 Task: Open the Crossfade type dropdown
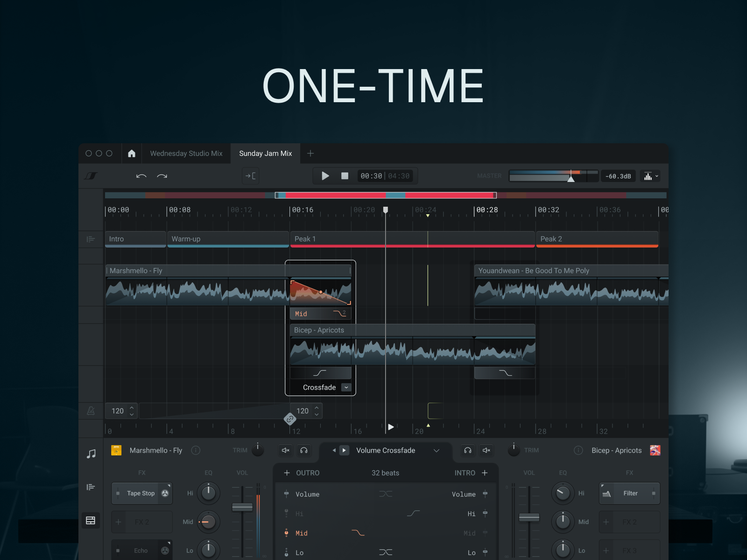[346, 387]
